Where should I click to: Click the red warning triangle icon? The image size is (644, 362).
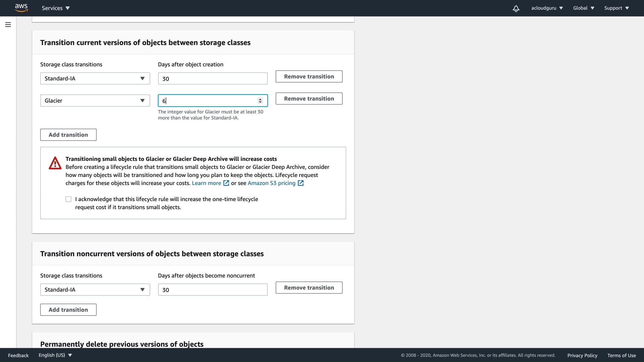pyautogui.click(x=55, y=163)
